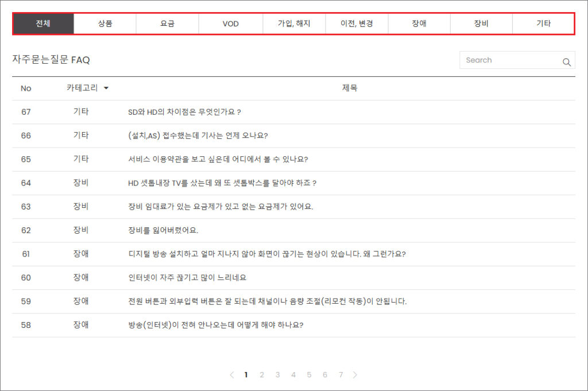Go to page 7

tap(341, 375)
